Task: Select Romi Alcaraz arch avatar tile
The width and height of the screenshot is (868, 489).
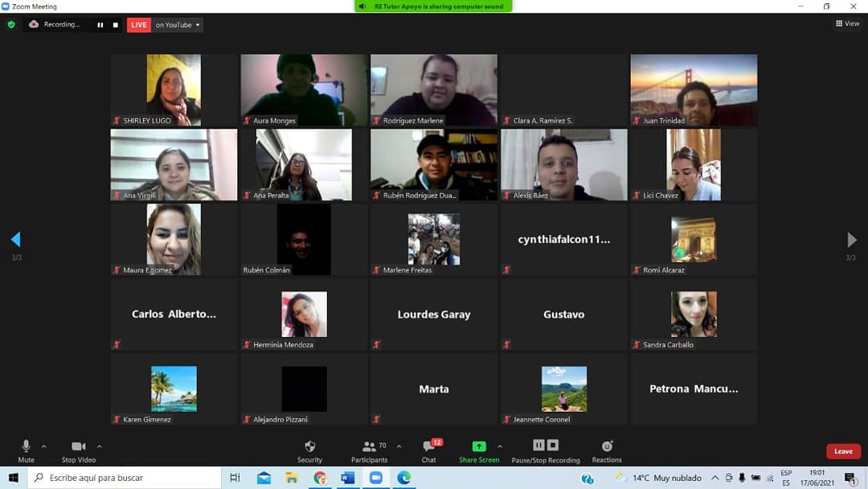Action: 694,239
